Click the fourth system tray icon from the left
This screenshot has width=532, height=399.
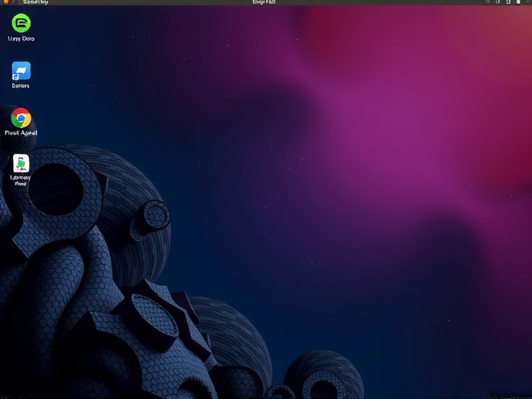click(x=518, y=3)
